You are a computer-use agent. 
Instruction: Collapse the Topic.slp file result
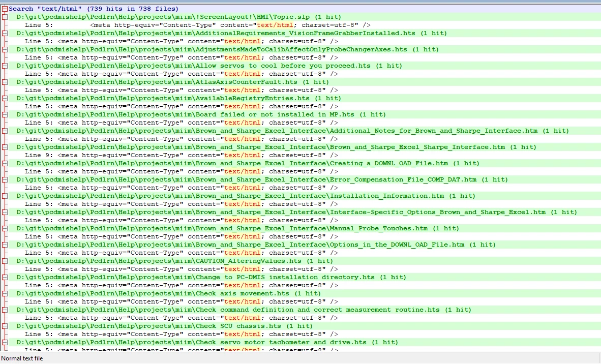point(5,17)
